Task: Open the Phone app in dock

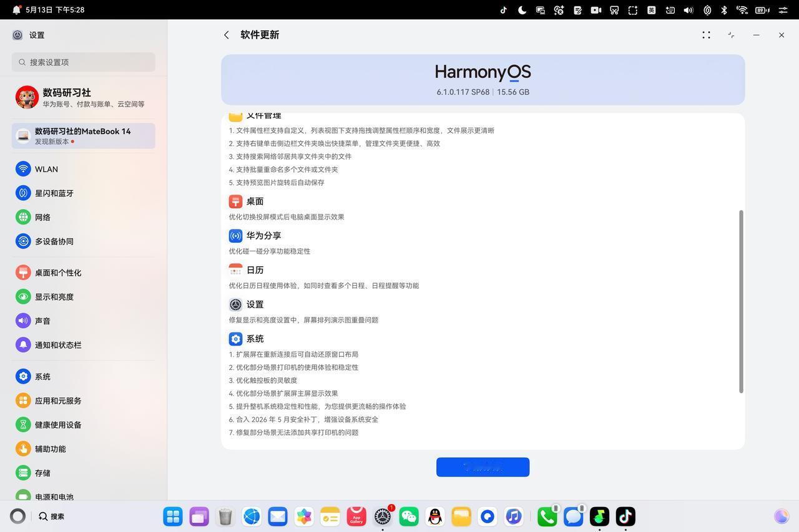Action: tap(547, 516)
